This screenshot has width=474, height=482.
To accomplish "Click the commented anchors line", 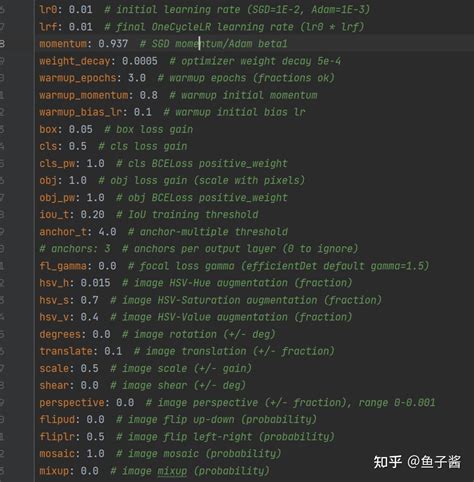I will [x=199, y=249].
